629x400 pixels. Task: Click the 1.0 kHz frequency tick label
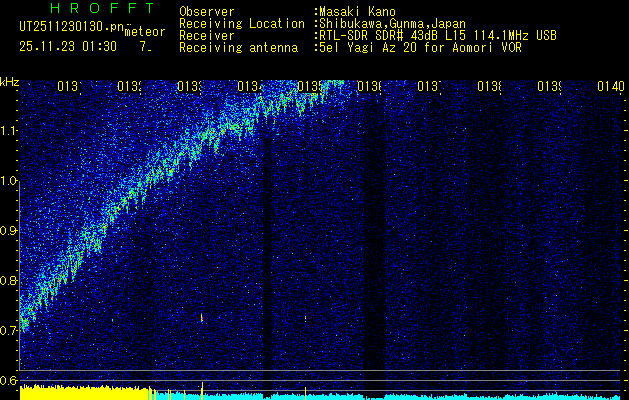coord(10,181)
